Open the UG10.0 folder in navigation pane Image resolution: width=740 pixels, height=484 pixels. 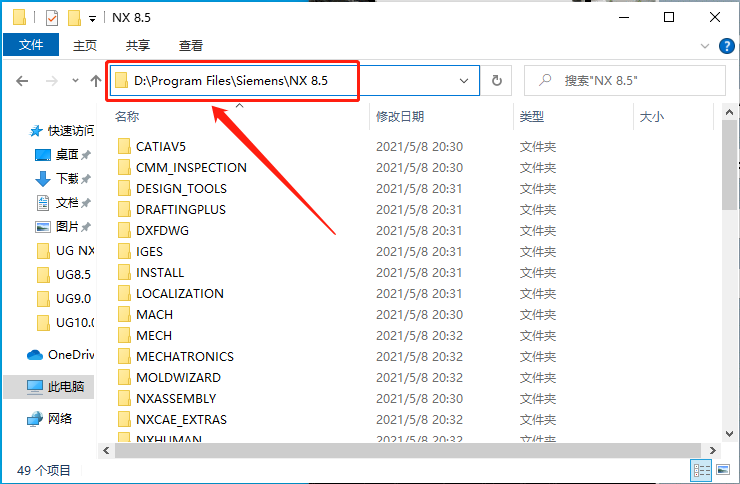[65, 323]
